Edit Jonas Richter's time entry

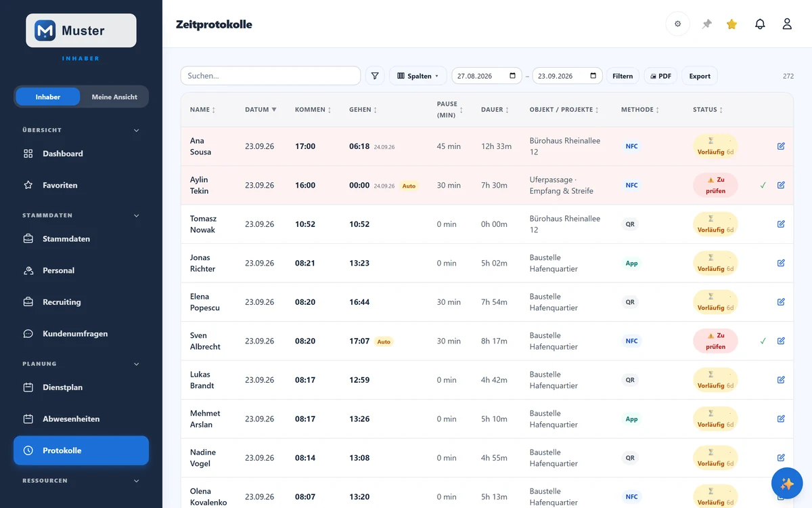click(x=781, y=263)
